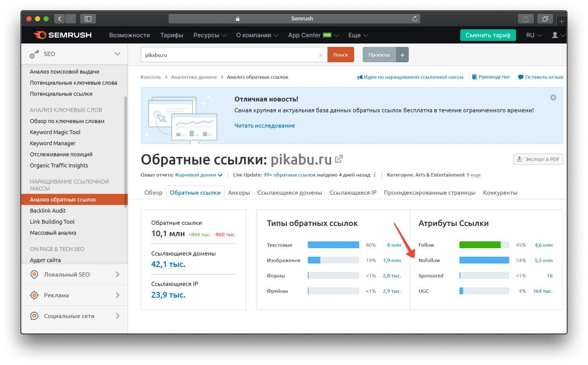Expand Локальный SEO section

[x=117, y=274]
